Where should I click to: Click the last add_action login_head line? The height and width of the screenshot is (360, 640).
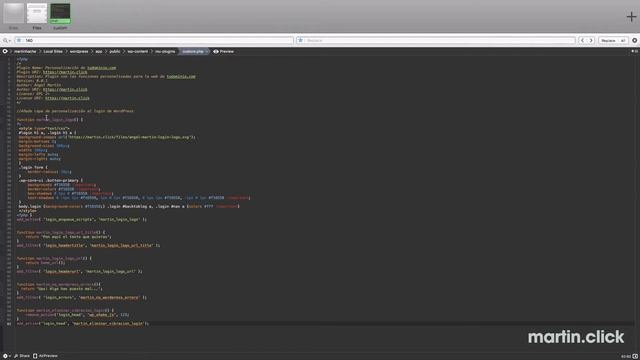pyautogui.click(x=83, y=323)
